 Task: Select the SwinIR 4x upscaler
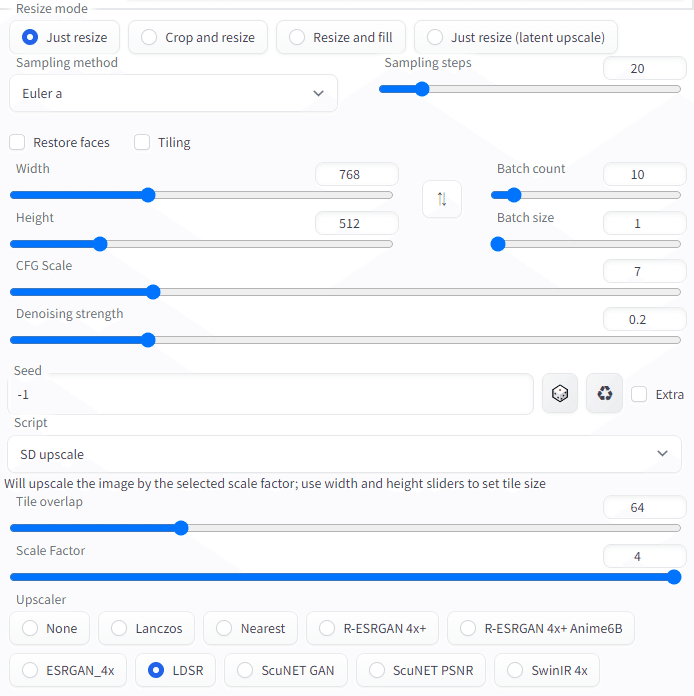[x=547, y=670]
